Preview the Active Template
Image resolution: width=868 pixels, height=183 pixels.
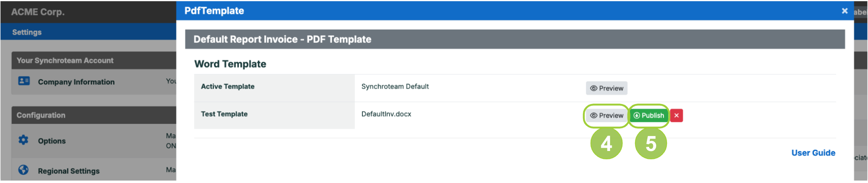[x=606, y=88]
